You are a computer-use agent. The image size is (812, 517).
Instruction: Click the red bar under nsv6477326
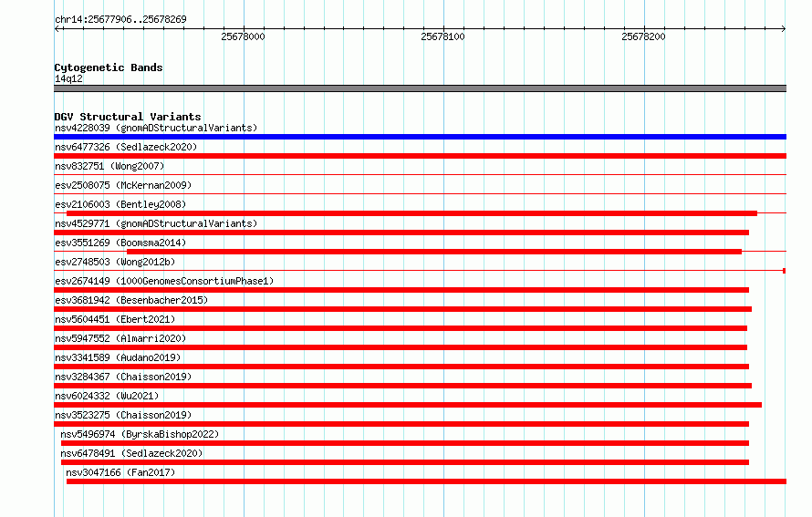point(420,156)
